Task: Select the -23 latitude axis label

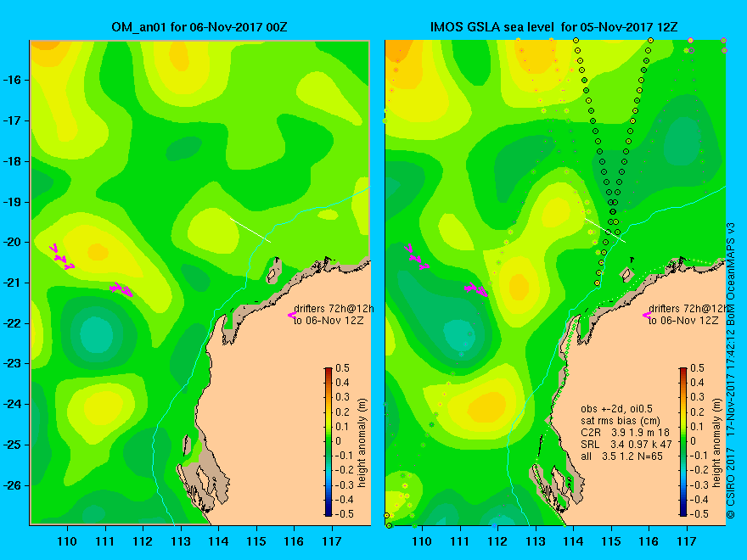Action: (14, 364)
